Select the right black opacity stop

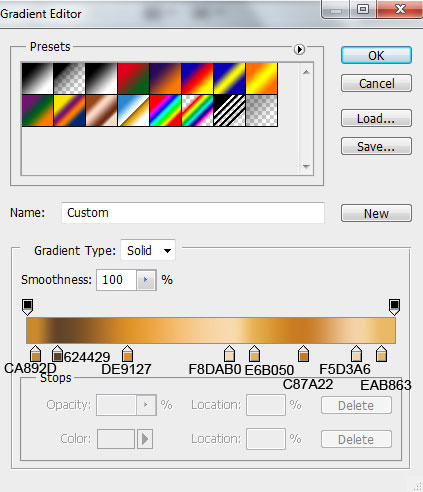[394, 307]
